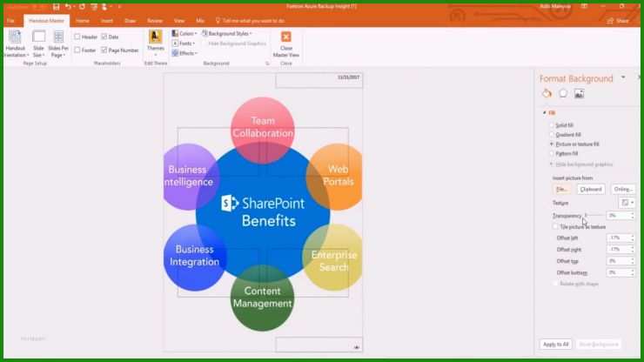Click the Transparency slider
The height and width of the screenshot is (362, 644).
(594, 215)
